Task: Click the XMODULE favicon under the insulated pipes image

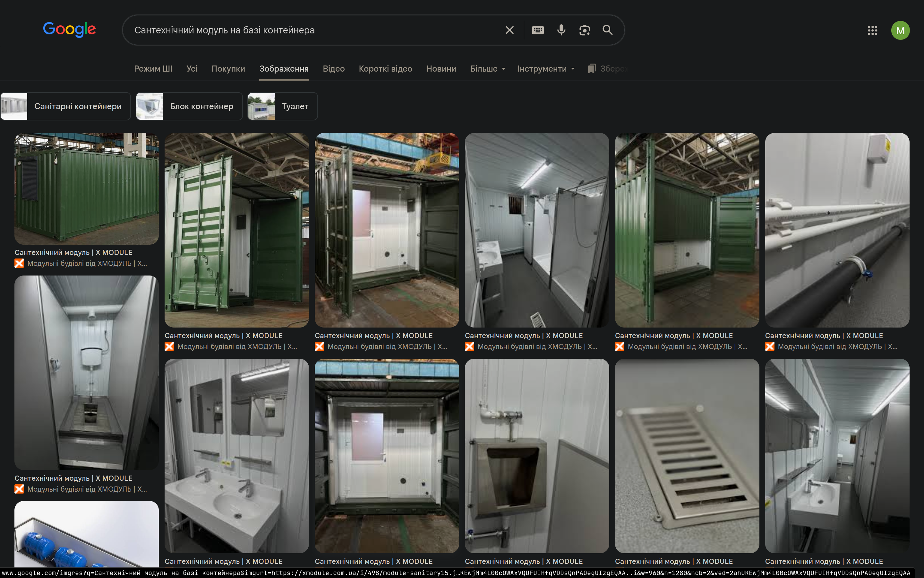Action: point(770,346)
